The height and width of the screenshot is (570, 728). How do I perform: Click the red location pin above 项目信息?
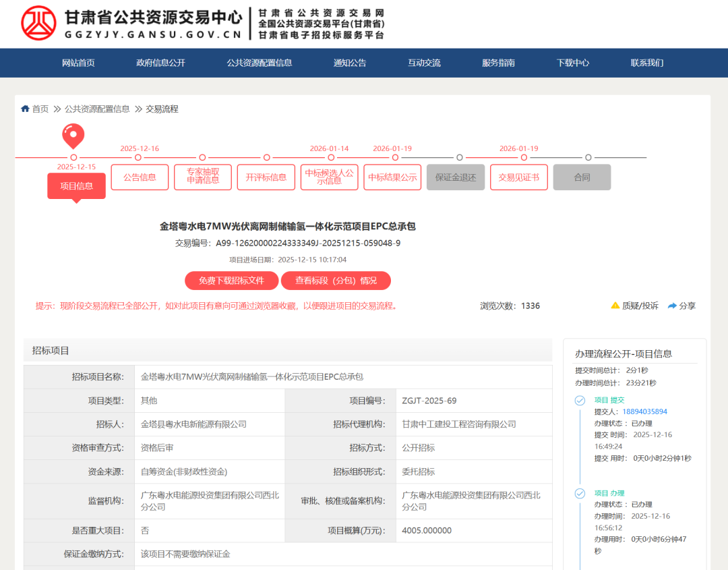pyautogui.click(x=73, y=136)
